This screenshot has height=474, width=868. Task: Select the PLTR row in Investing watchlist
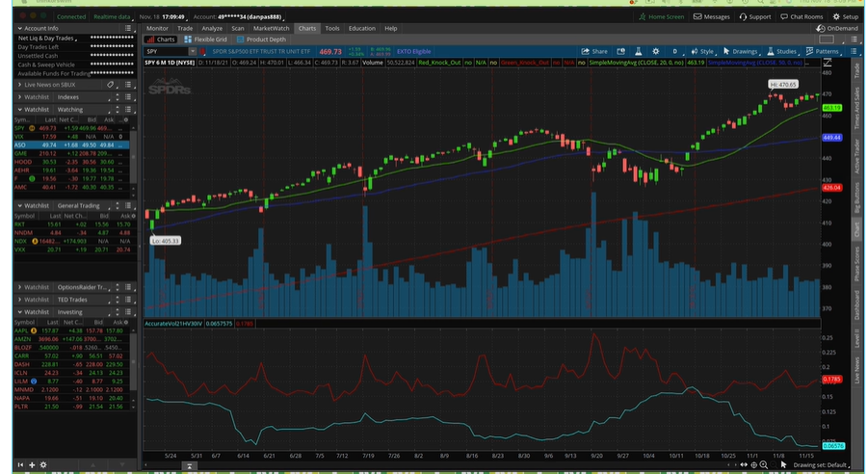(72, 407)
